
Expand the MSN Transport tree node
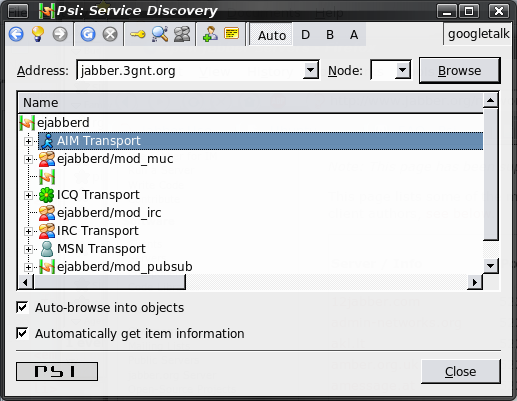[x=28, y=249]
